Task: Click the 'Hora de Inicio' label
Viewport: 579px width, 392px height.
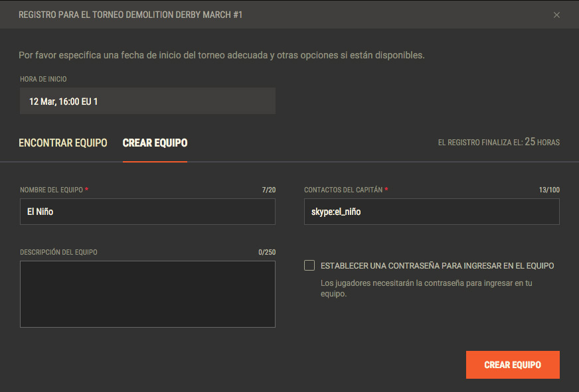Action: click(x=43, y=79)
